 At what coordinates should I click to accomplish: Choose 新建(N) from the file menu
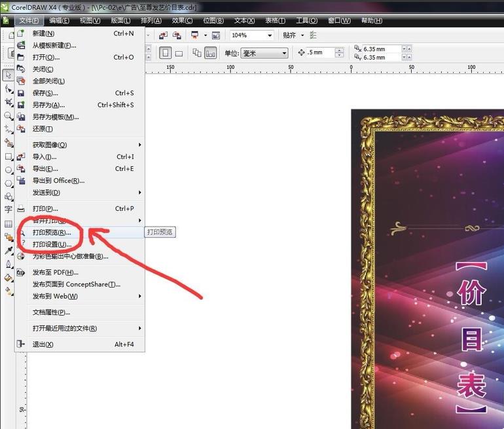click(x=80, y=33)
